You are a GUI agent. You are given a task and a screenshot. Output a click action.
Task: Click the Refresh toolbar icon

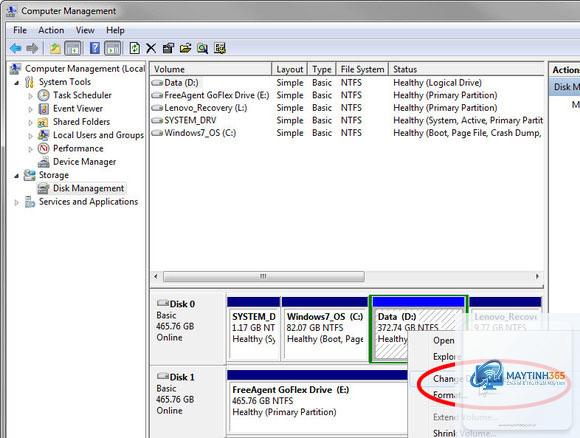135,48
